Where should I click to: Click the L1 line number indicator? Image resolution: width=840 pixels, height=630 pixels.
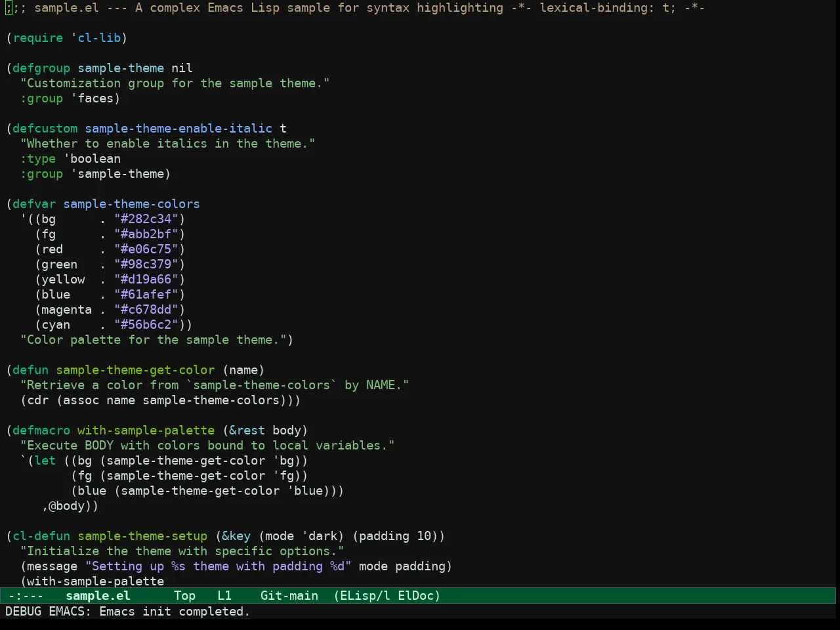[224, 596]
